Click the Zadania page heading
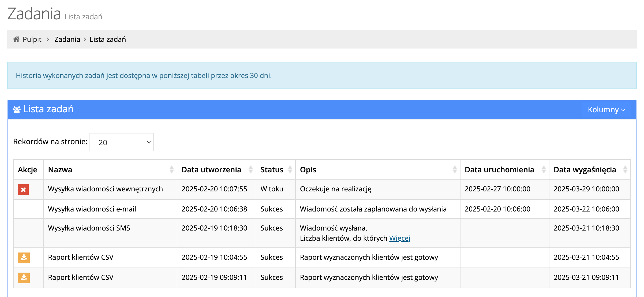Viewport: 644px width, 297px height. coord(34,13)
